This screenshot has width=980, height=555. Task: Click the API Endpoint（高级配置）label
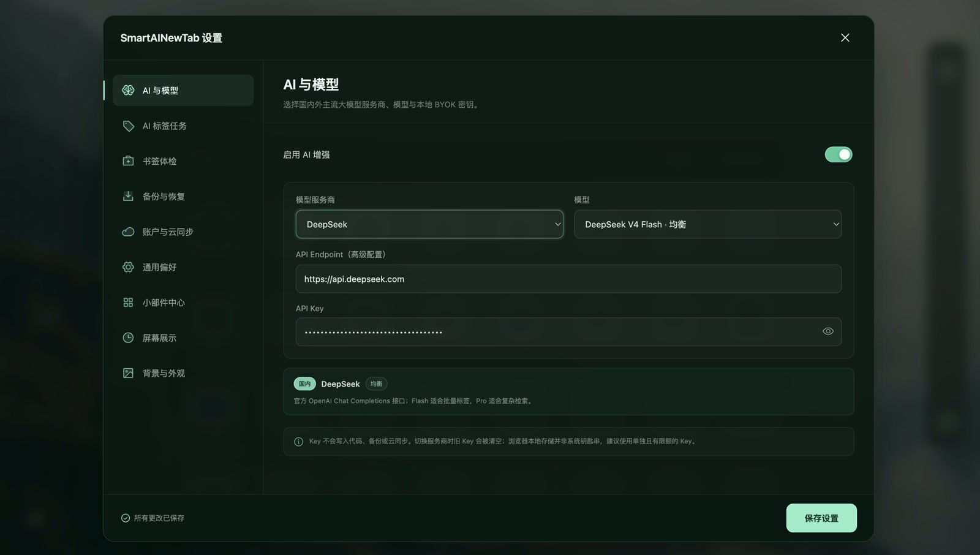point(341,254)
